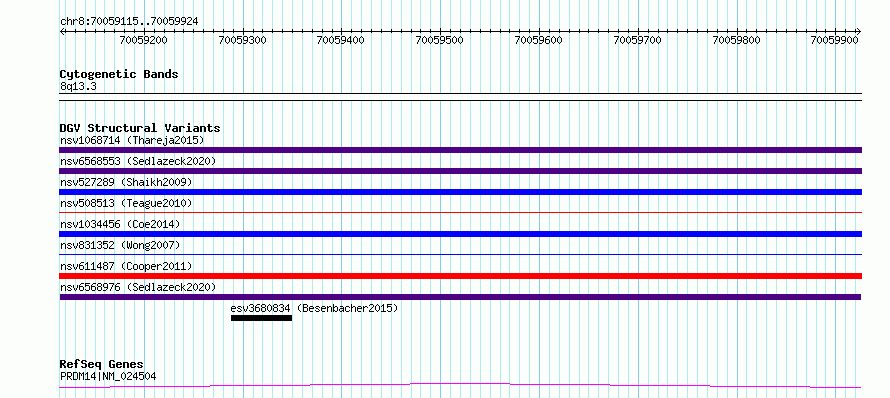
Task: Open variant nsv831352 (Wong2007) label
Action: [120, 245]
